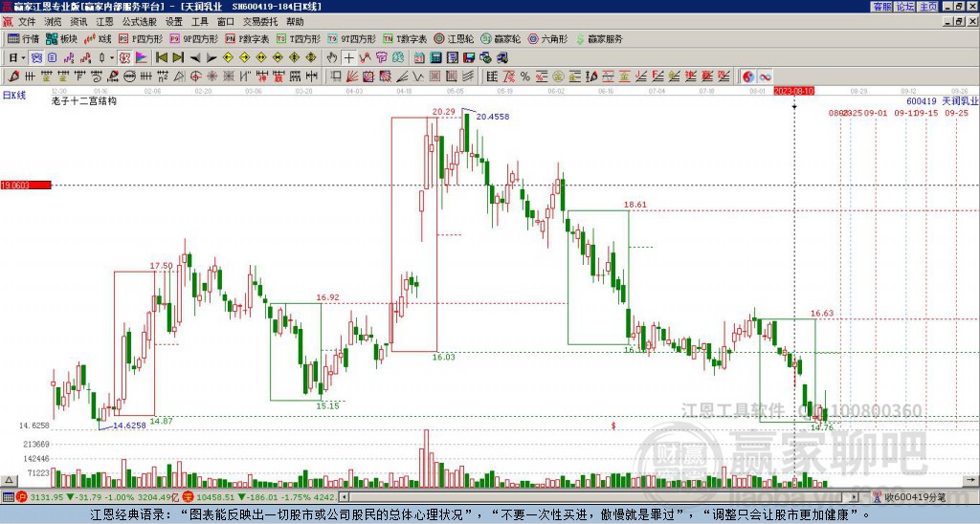Select the red pencil drawing tool

13,76
